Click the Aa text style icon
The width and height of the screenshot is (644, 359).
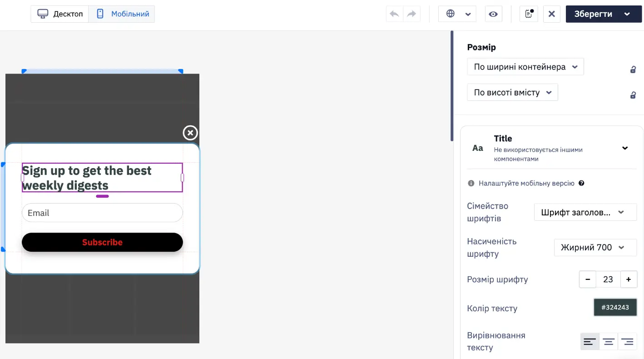point(478,148)
